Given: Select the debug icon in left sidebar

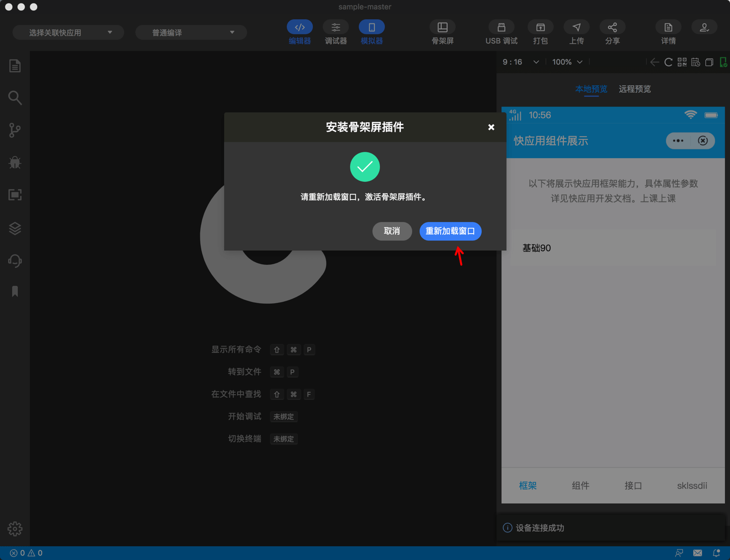Looking at the screenshot, I should (14, 162).
